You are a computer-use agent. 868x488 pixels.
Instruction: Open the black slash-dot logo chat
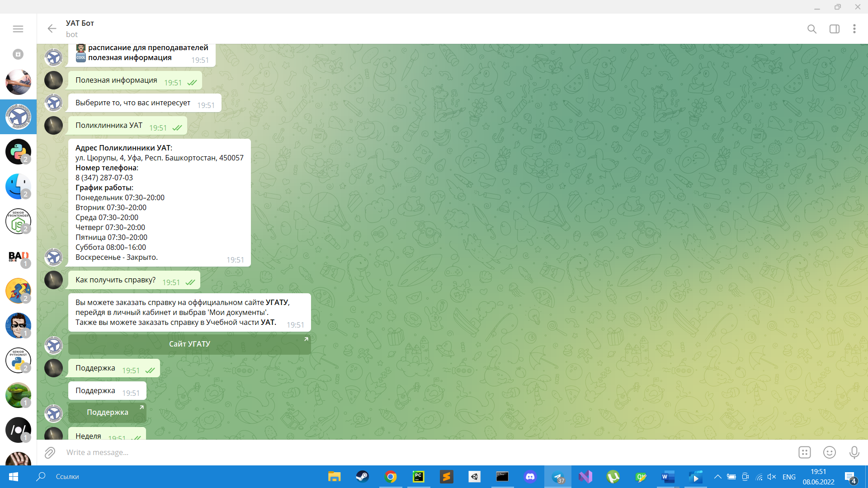click(18, 430)
